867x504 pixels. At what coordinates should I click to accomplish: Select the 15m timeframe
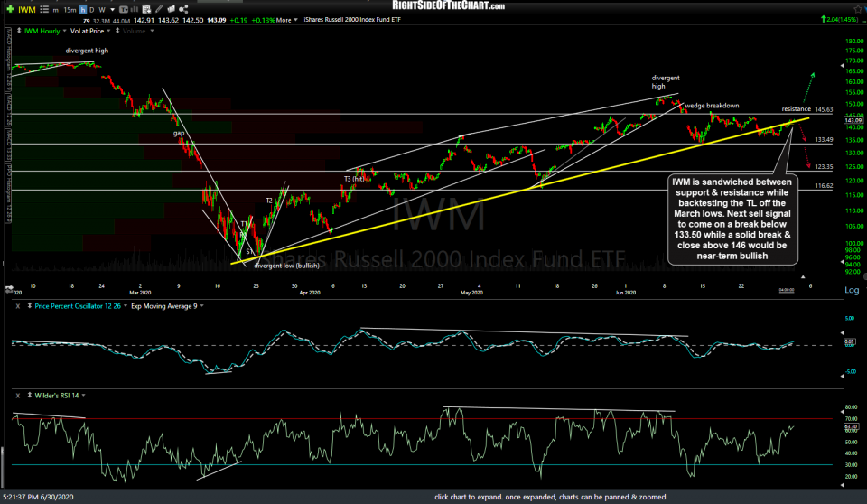point(70,9)
